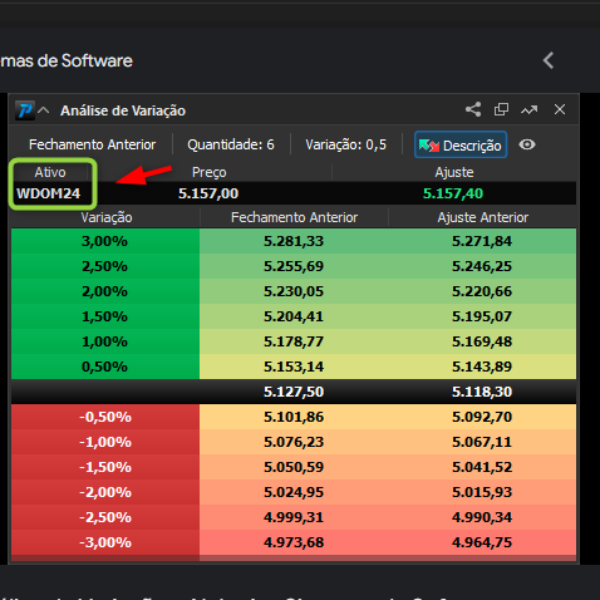
Task: Click the Ajuste Anterior column header
Action: pos(482,218)
